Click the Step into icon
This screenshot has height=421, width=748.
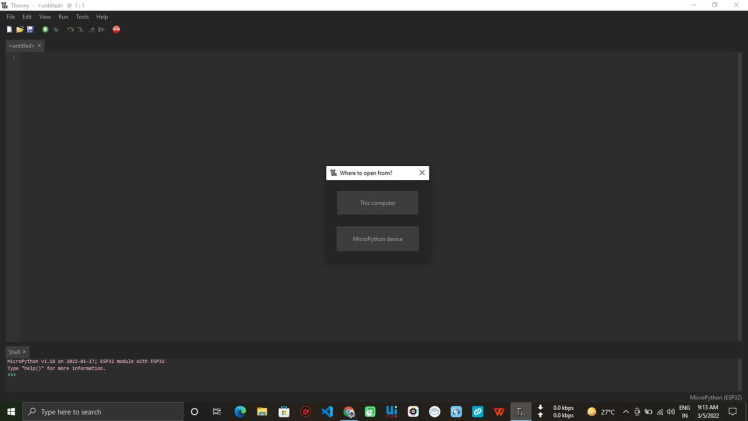[81, 30]
